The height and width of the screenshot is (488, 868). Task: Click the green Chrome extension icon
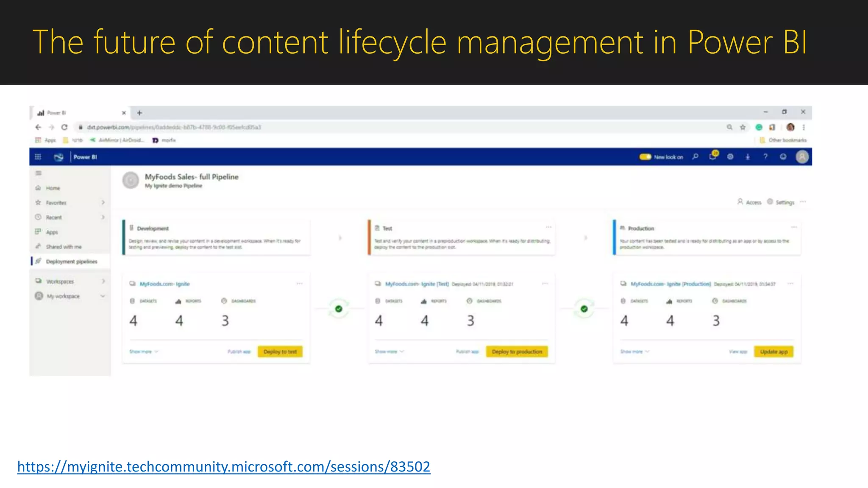pos(759,127)
